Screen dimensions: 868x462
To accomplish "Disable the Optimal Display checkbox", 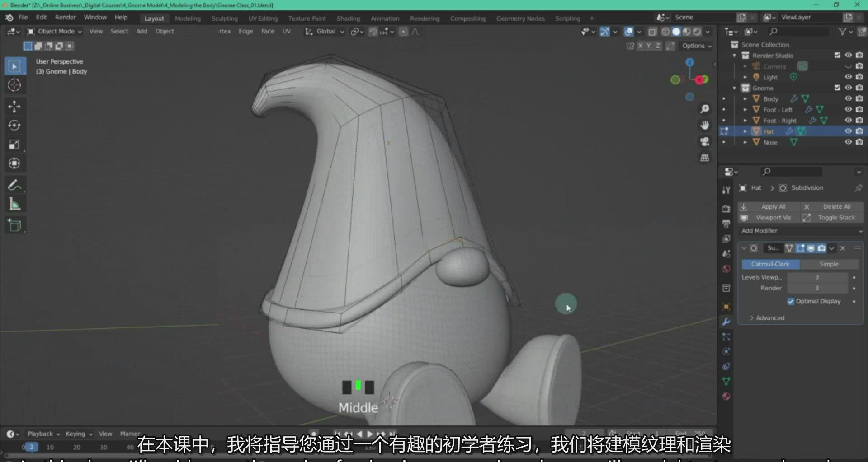I will point(791,301).
